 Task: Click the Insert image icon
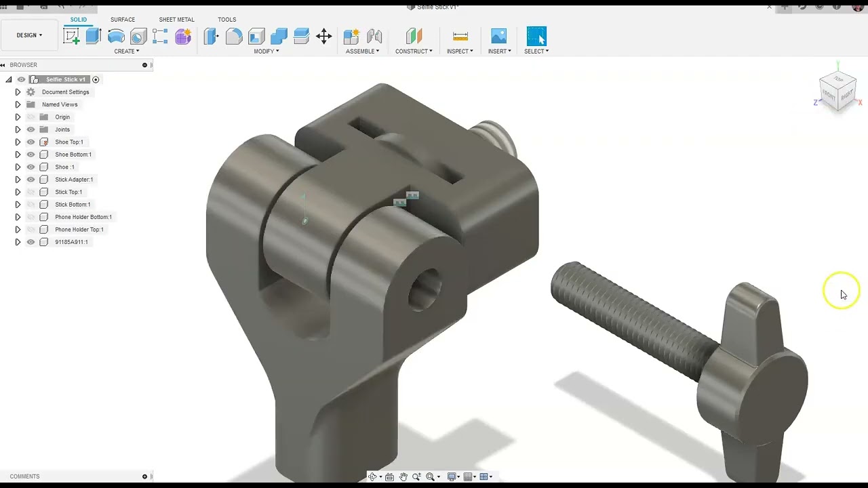pos(499,36)
